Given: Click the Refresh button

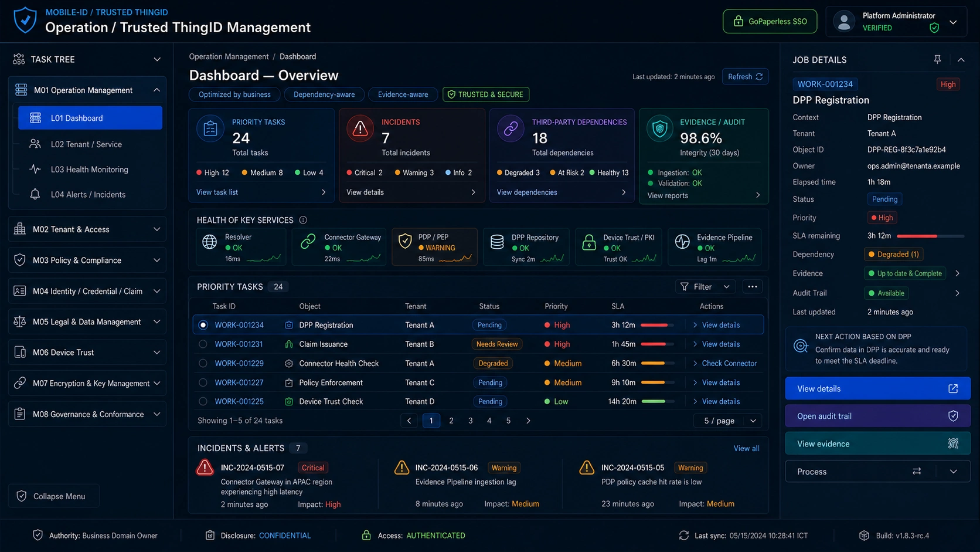Looking at the screenshot, I should pyautogui.click(x=745, y=77).
